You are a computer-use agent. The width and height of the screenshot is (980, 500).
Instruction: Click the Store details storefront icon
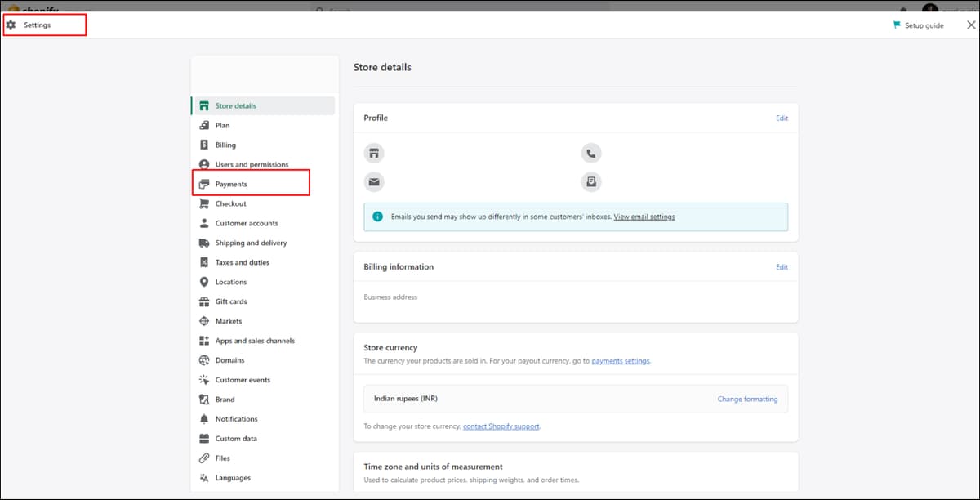pos(204,106)
